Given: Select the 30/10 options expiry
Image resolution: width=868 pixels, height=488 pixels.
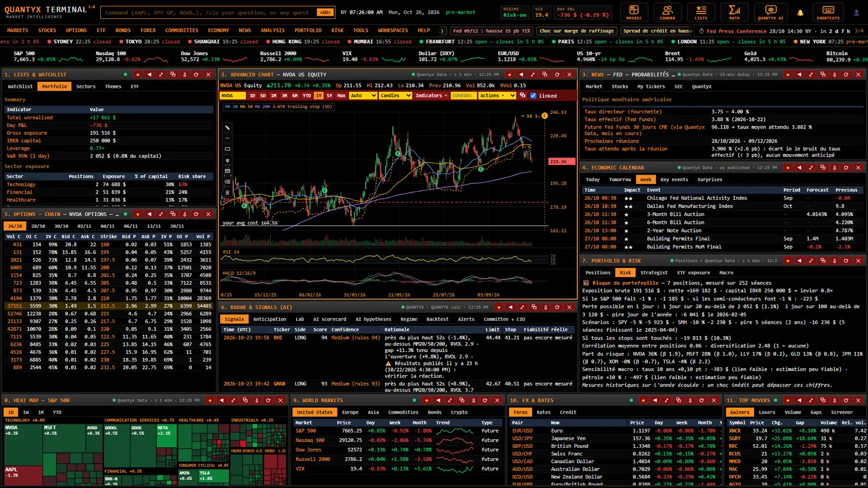Looking at the screenshot, I should 61,226.
